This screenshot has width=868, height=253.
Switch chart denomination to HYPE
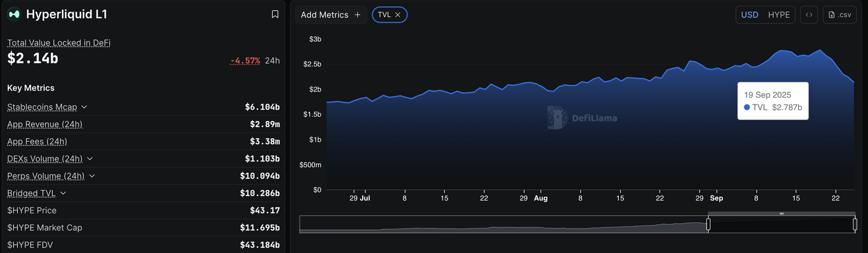tap(779, 15)
